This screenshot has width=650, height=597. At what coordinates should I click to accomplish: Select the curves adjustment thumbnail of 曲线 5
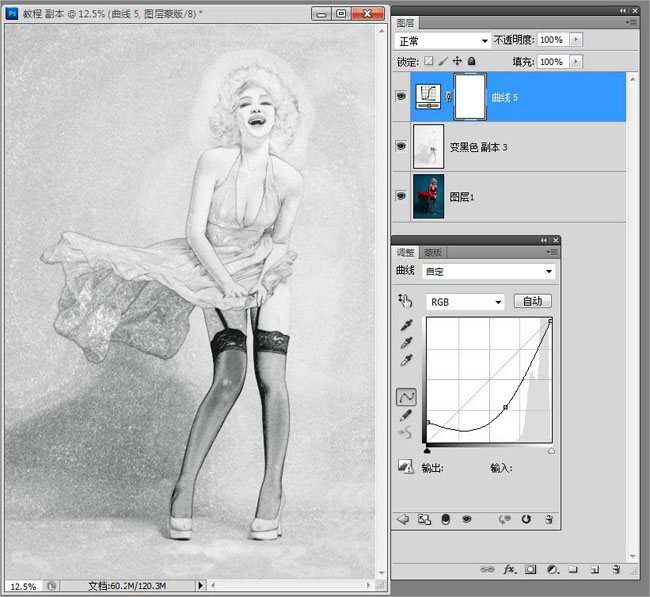pyautogui.click(x=428, y=97)
